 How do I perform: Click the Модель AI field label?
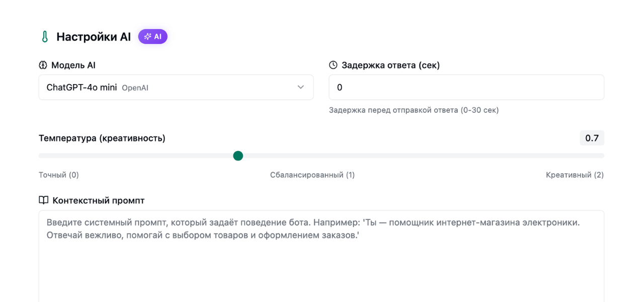pos(73,65)
